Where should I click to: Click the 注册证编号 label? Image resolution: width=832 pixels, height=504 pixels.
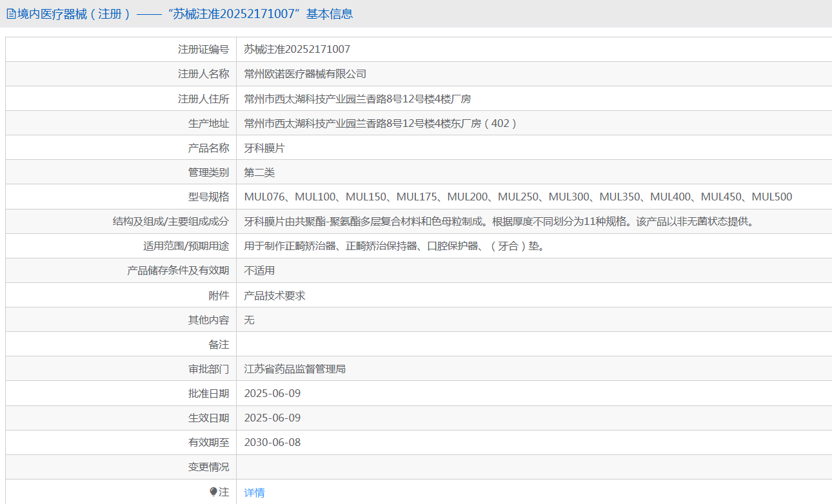[x=203, y=49]
